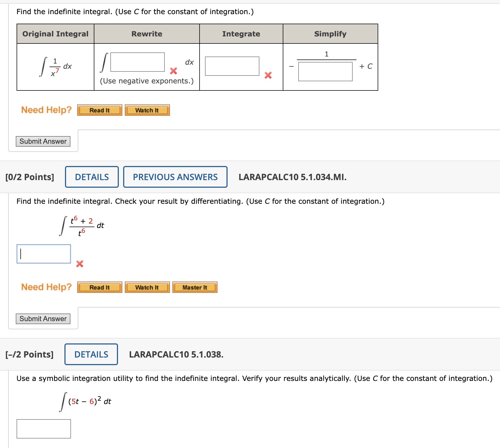Screen dimensions: 500x448
Task: Click inside the Integrate column answer box
Action: 232,66
